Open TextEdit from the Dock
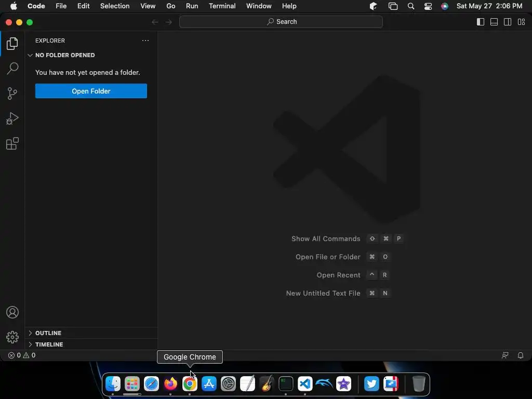This screenshot has width=532, height=399. [x=247, y=384]
